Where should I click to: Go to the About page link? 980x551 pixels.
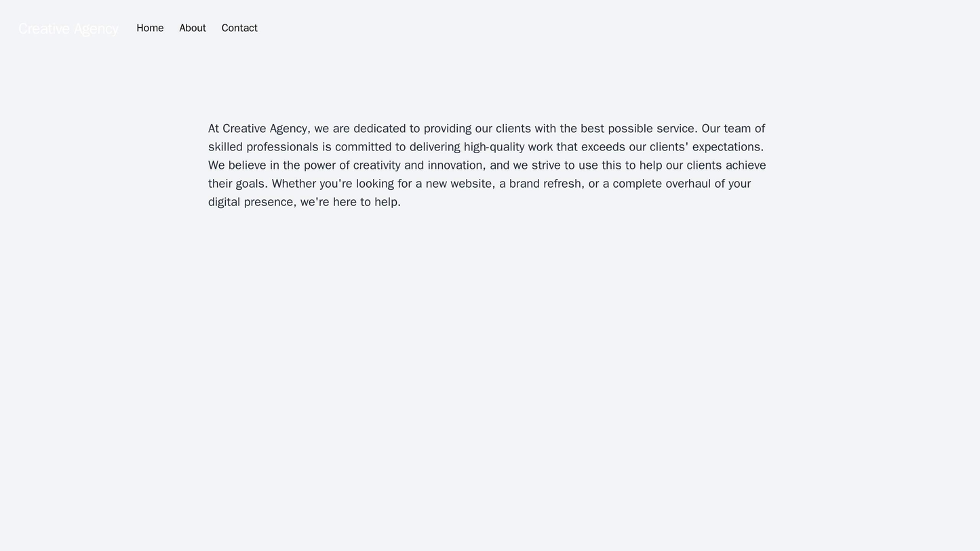click(193, 28)
